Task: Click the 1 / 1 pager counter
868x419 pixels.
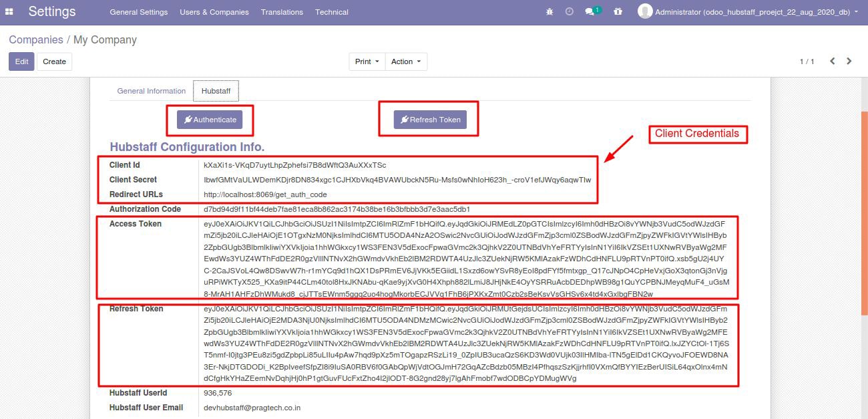Action: (x=807, y=61)
